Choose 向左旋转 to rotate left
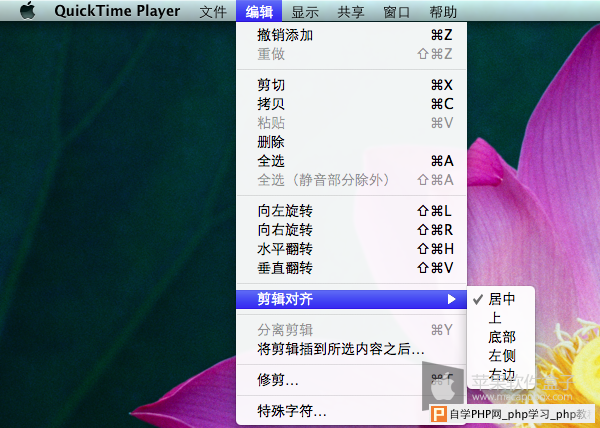The height and width of the screenshot is (428, 600). (x=351, y=211)
